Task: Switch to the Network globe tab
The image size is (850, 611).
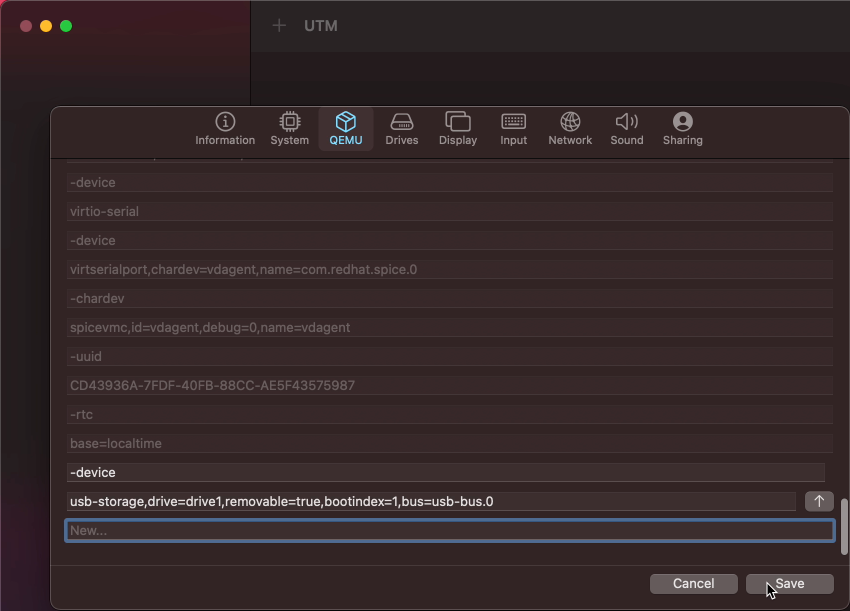Action: click(570, 129)
